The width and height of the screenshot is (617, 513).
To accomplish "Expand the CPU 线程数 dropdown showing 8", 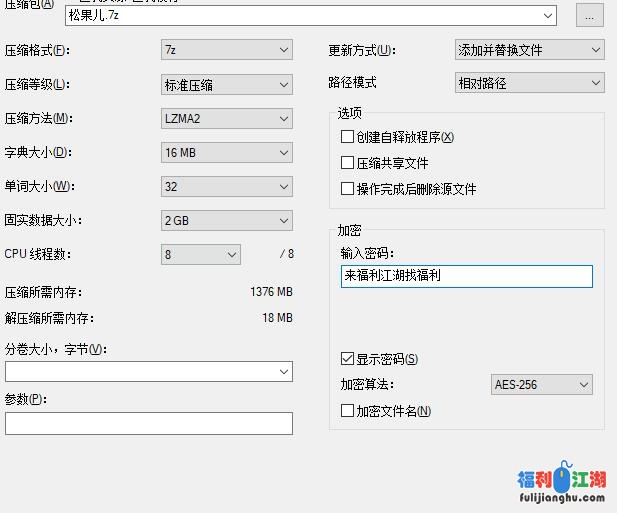I will (232, 255).
